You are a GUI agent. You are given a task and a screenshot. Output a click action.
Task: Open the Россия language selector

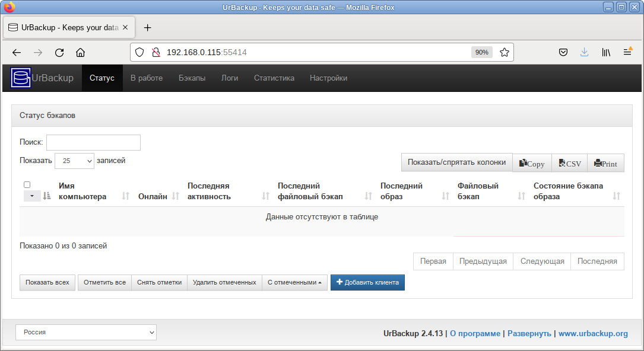(86, 332)
